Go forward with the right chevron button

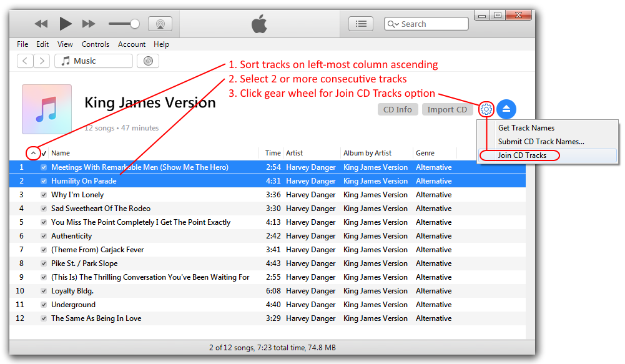[x=41, y=61]
